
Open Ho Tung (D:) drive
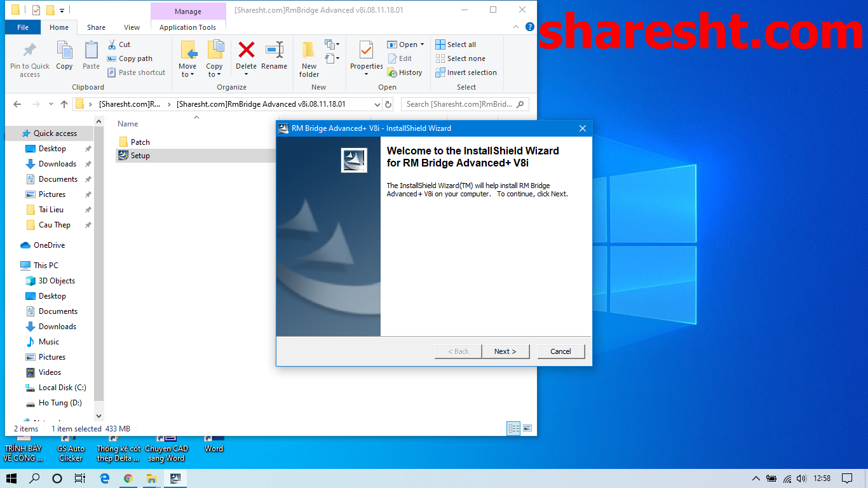click(x=60, y=403)
